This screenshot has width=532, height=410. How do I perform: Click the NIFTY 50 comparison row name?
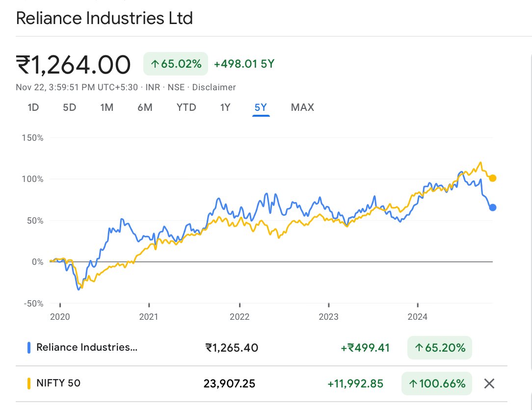click(58, 383)
